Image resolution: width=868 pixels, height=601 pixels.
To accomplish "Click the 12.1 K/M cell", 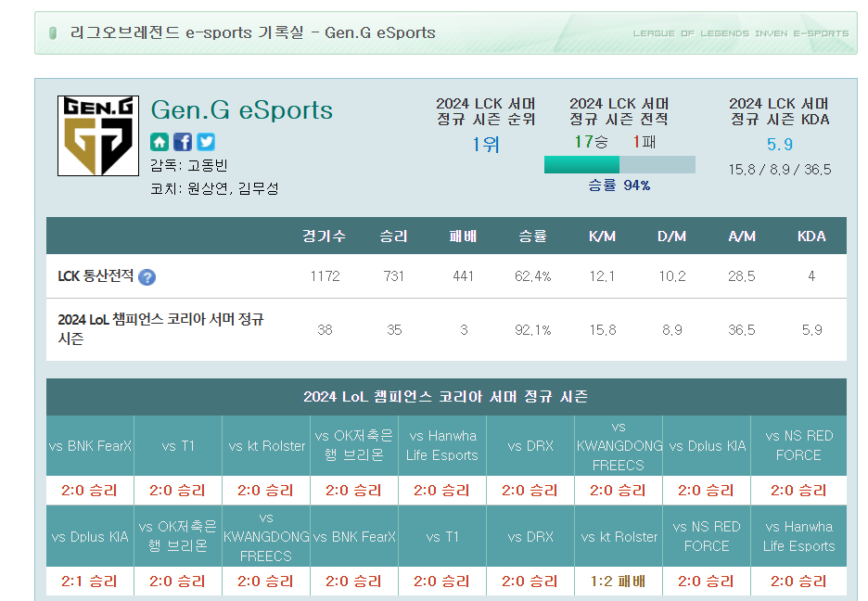I will pyautogui.click(x=602, y=276).
